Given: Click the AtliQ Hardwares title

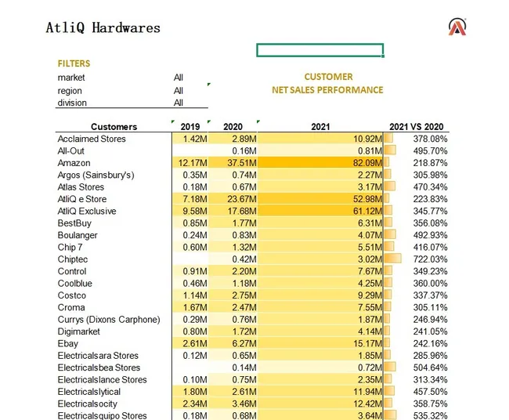Looking at the screenshot, I should tap(103, 28).
